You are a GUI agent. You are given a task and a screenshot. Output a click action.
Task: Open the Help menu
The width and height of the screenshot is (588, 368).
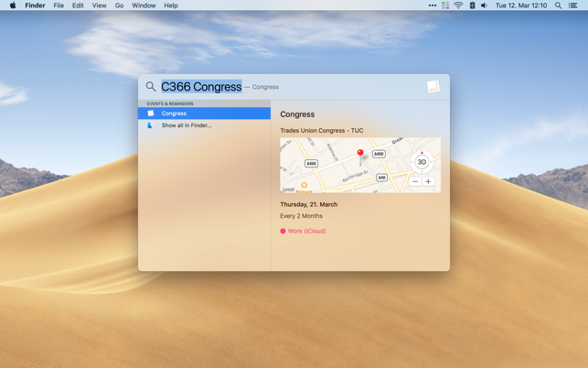tap(171, 5)
